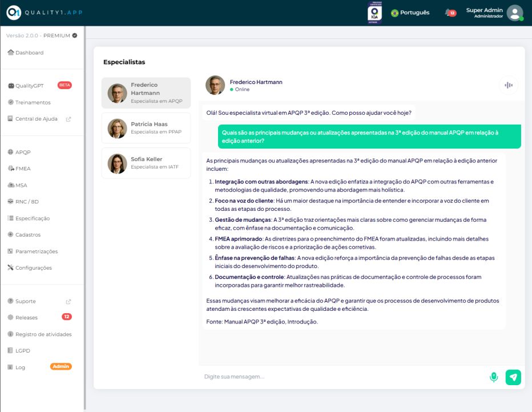The height and width of the screenshot is (412, 532).
Task: Open Especificação
Action: [x=33, y=218]
